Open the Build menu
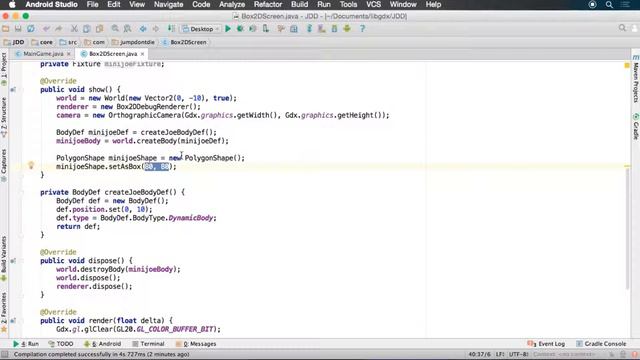640x360 pixels. 299,4
